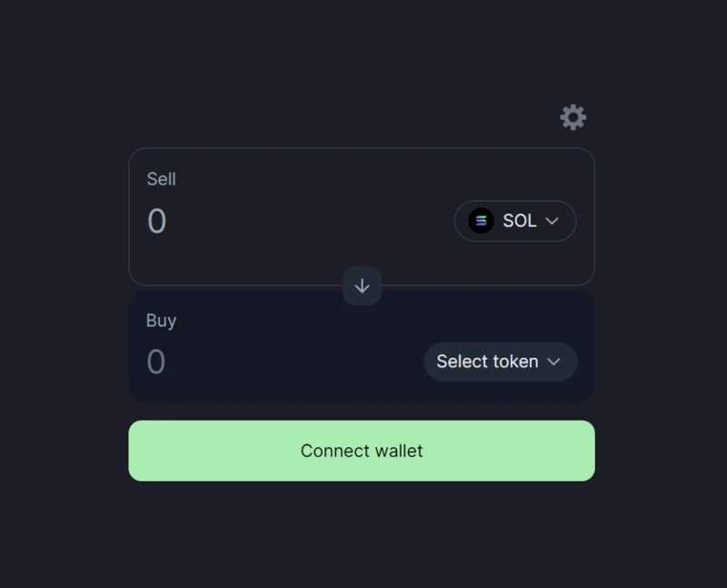
Task: Click the "Select token" text label
Action: (487, 362)
